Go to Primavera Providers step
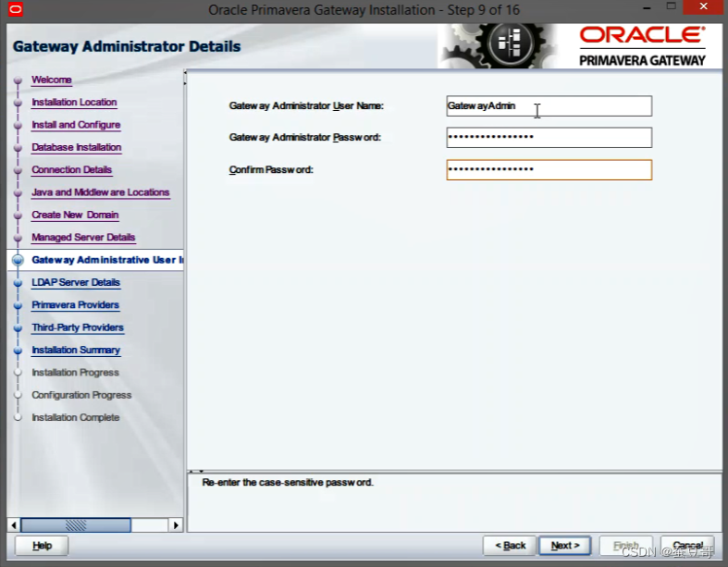This screenshot has width=728, height=567. [76, 305]
